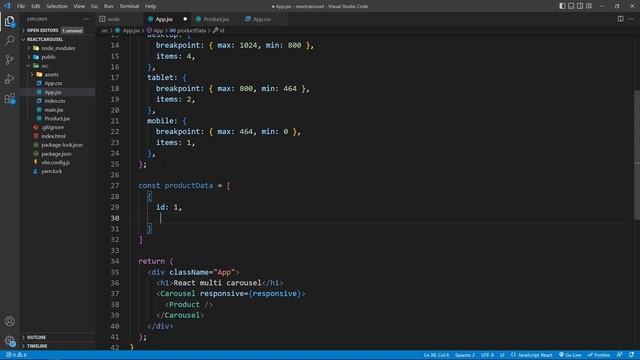Toggle the bottom panel layout icon
The image size is (640, 360).
[571, 6]
